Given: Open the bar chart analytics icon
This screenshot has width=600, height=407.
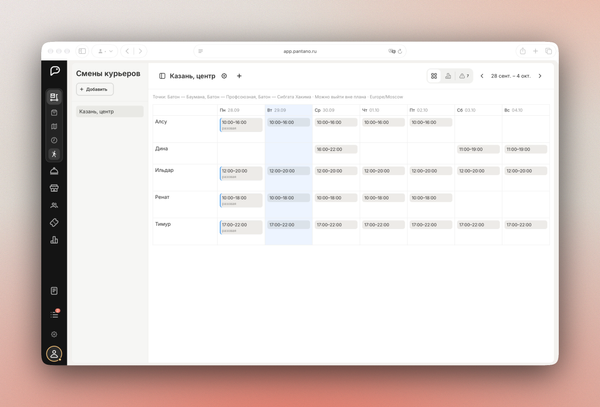Looking at the screenshot, I should [x=54, y=240].
